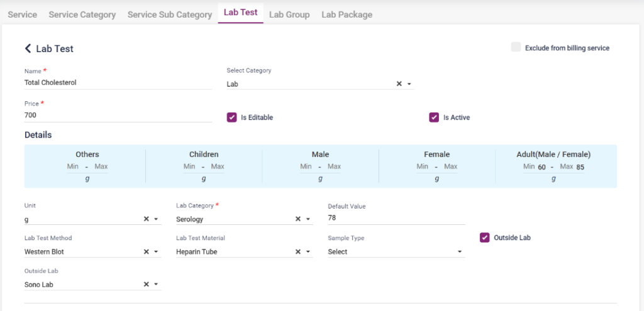Expand the Lab Test Method dropdown arrow
Viewport: 644px width, 311px height.
point(157,252)
